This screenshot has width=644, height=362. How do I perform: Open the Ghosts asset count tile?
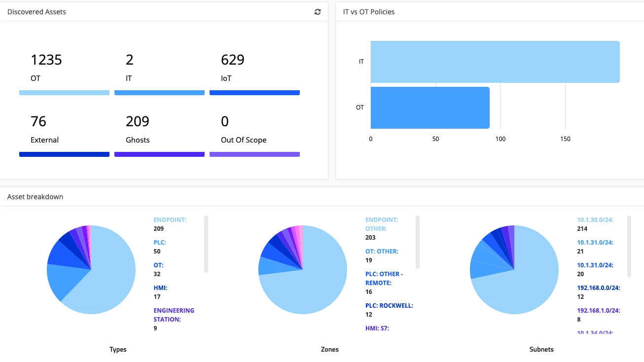tap(159, 130)
